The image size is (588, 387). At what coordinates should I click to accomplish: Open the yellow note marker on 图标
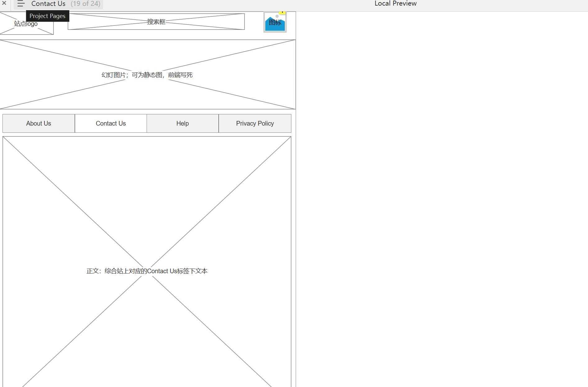click(x=282, y=12)
